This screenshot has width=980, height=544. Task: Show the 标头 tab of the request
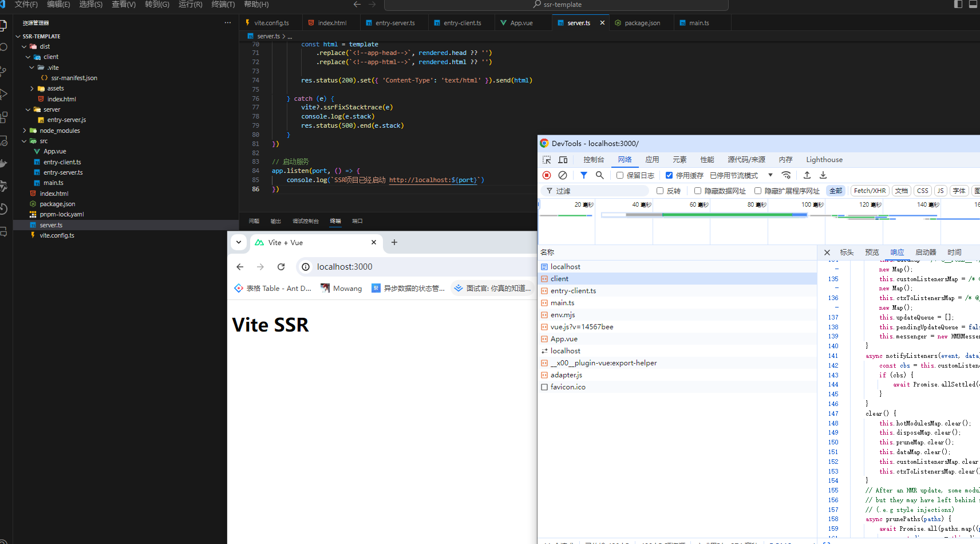click(847, 253)
